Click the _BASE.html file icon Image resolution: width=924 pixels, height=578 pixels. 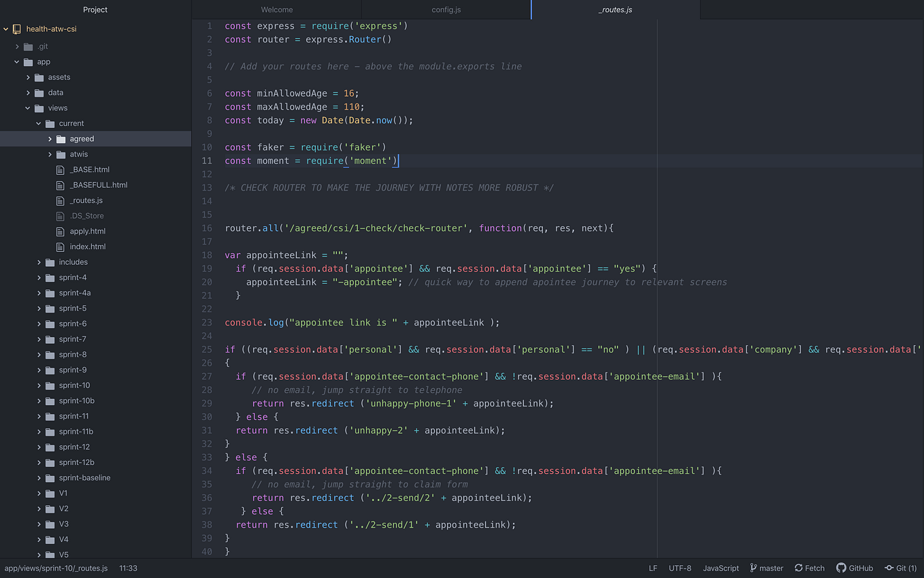point(60,169)
